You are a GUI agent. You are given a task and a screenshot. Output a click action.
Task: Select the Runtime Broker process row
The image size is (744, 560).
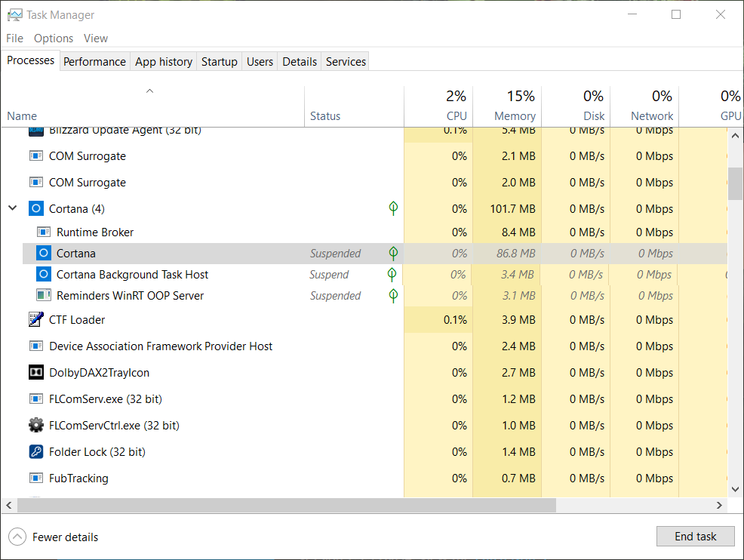click(95, 232)
